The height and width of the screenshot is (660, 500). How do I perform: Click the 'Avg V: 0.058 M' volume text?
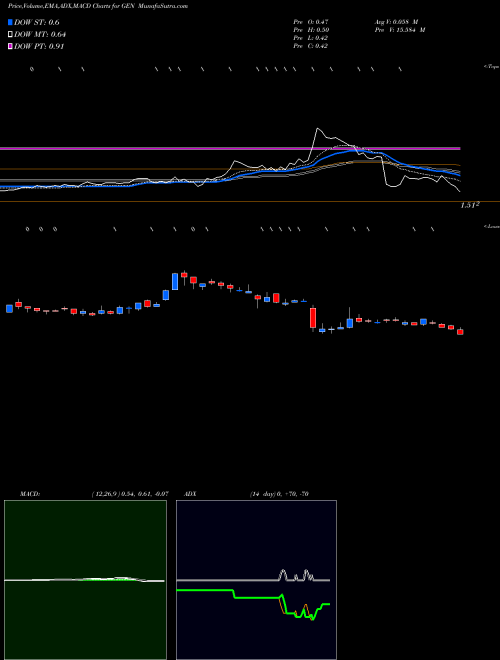click(396, 22)
